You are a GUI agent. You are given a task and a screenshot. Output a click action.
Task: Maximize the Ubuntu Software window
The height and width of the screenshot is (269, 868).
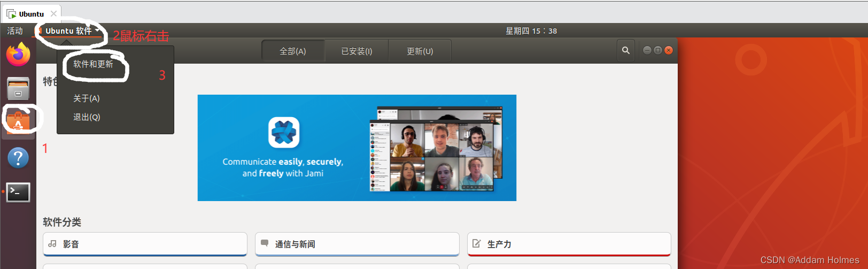658,50
